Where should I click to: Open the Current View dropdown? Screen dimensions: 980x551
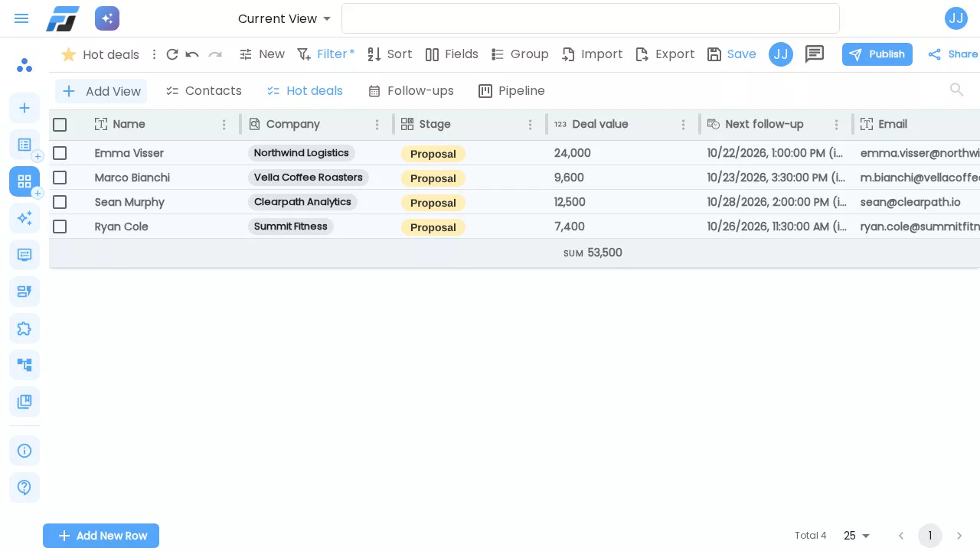click(285, 18)
